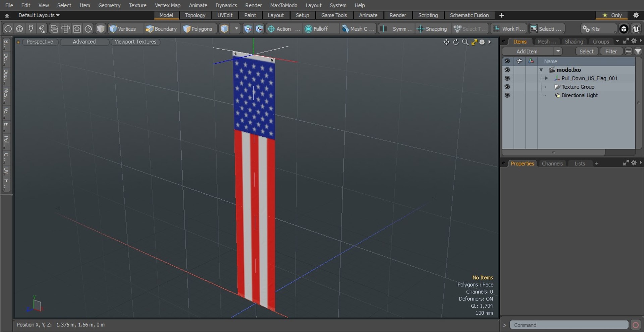This screenshot has width=644, height=332.
Task: Open the Selection sets menu
Action: tap(547, 29)
